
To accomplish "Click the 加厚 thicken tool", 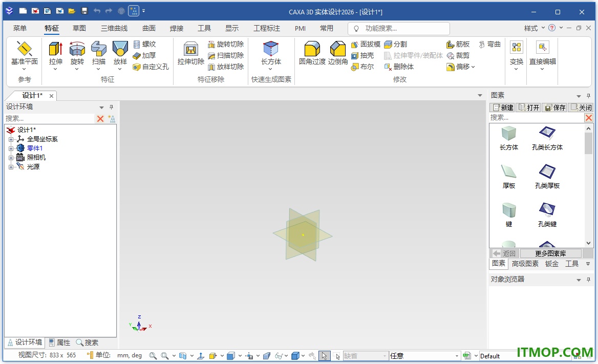I will point(144,56).
